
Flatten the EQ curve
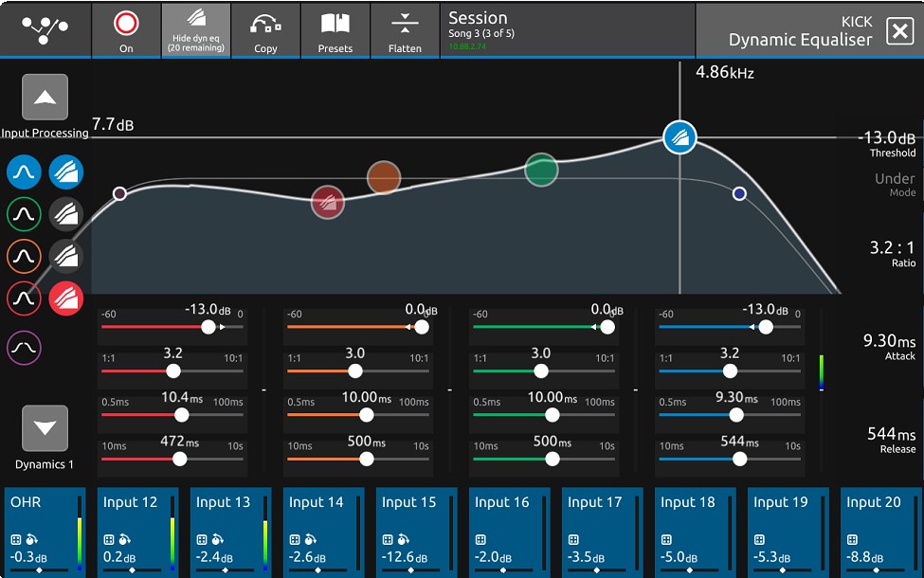(x=405, y=29)
